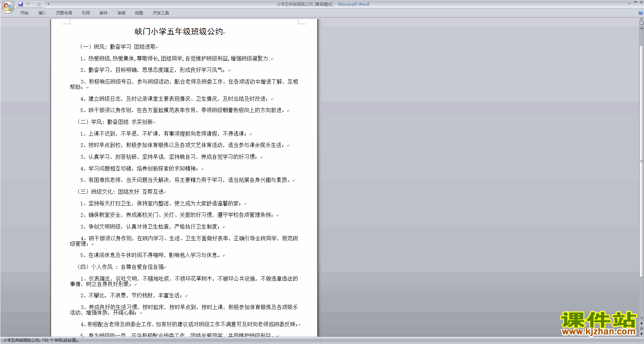Show the ruler using the view ruler icon
The width and height of the screenshot is (644, 344).
[x=641, y=23]
